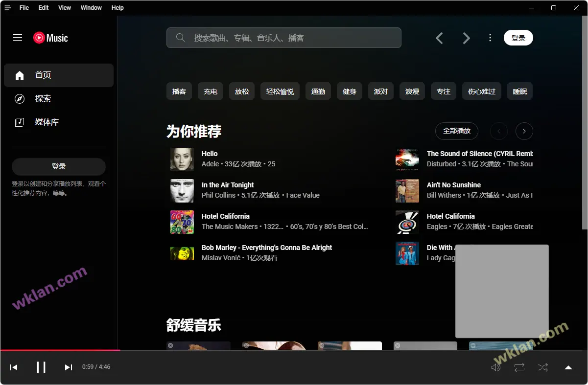Seek using the red playback progress bar
Image resolution: width=588 pixels, height=385 pixels.
(294, 350)
